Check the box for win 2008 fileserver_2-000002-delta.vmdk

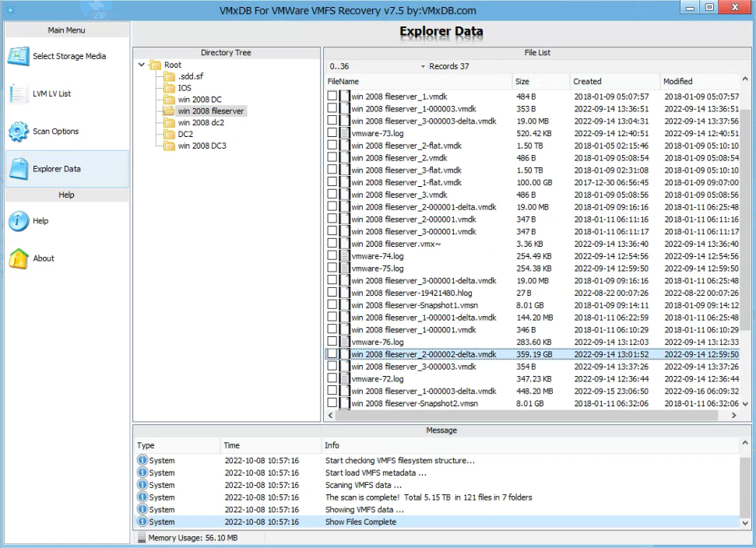(332, 353)
